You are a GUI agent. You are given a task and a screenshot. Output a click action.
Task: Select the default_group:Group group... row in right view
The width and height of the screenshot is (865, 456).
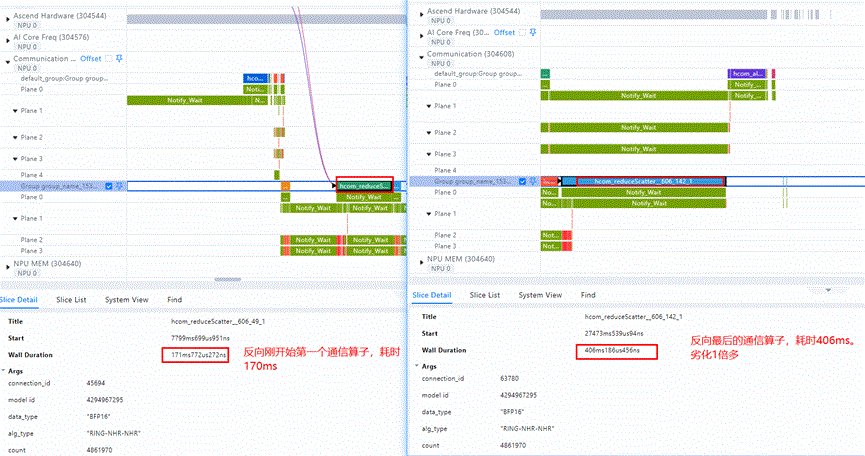tap(478, 73)
